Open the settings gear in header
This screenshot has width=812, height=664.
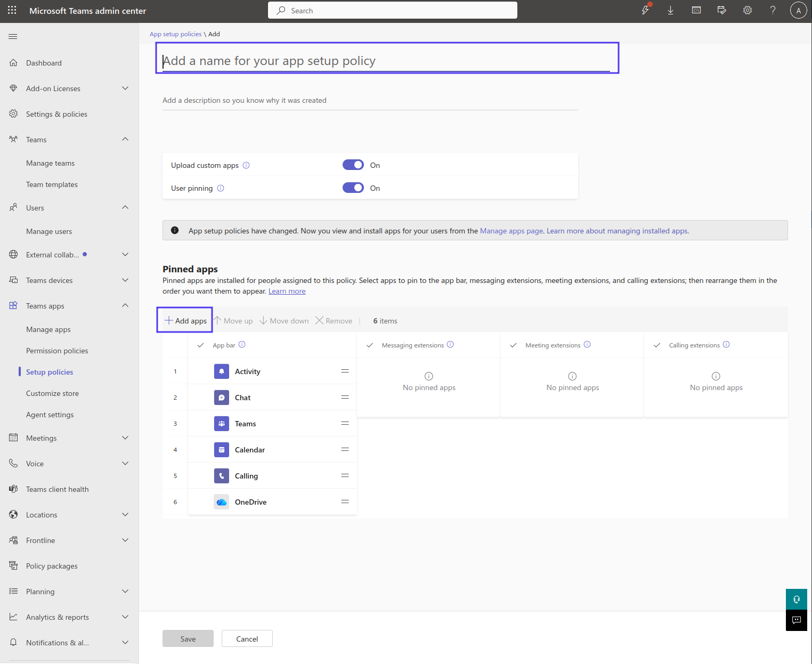[748, 10]
